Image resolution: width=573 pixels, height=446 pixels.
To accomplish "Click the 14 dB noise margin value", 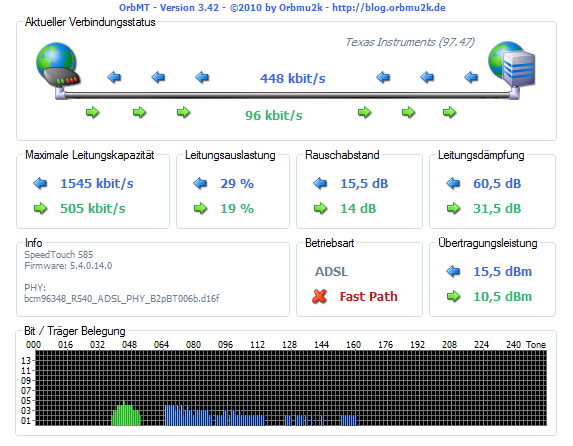I will pyautogui.click(x=358, y=209).
